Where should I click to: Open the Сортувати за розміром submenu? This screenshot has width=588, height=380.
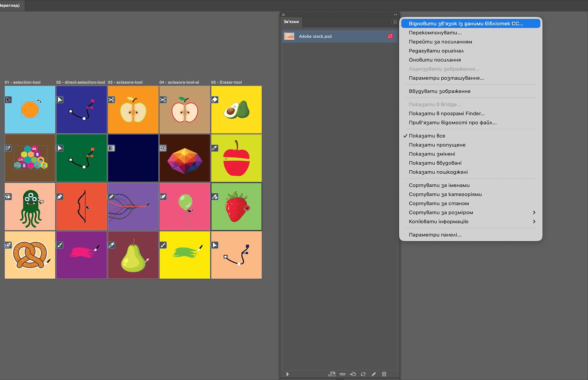471,212
